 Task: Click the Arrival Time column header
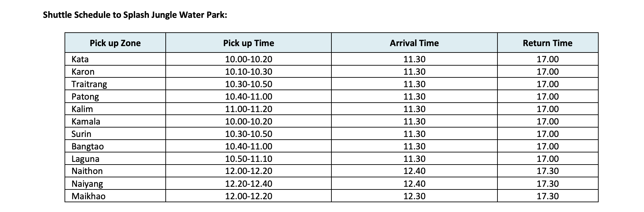coord(414,43)
